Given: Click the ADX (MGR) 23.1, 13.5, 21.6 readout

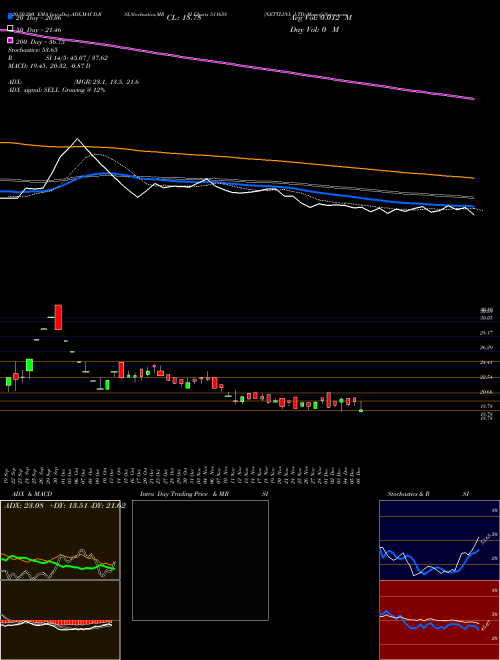Looking at the screenshot, I should tap(73, 82).
